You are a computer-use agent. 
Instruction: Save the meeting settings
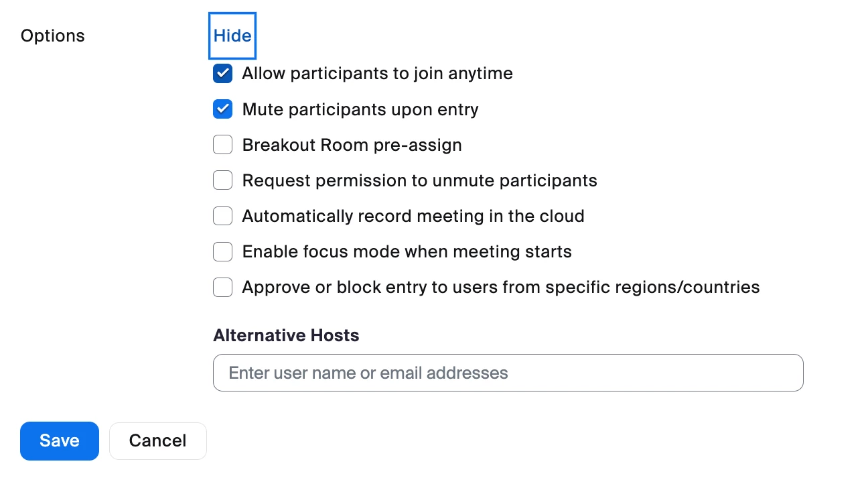[x=60, y=440]
